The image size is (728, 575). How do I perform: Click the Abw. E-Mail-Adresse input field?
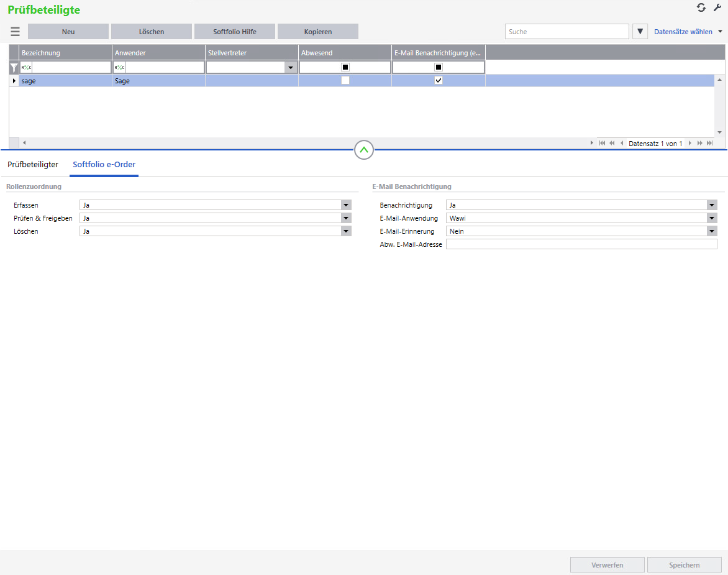[x=581, y=244]
